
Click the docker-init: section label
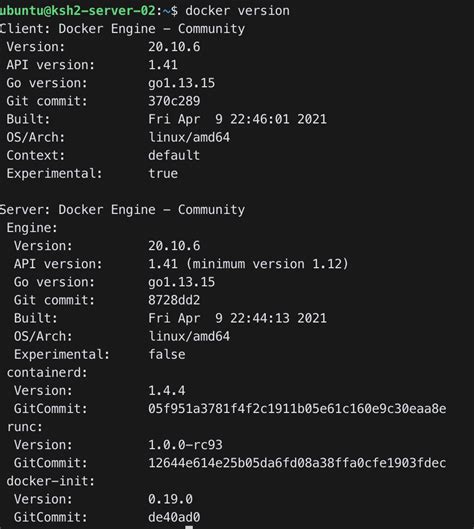[x=51, y=481]
